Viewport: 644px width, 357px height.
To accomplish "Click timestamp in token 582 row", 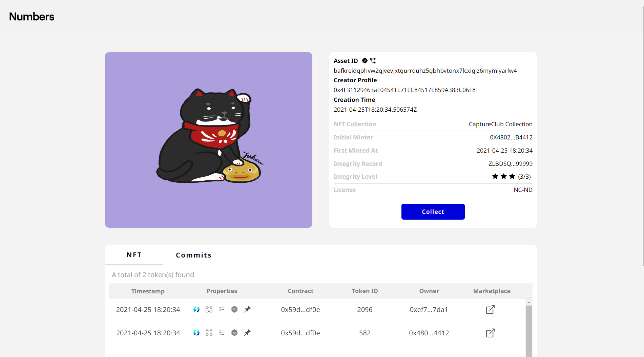I will pyautogui.click(x=148, y=333).
